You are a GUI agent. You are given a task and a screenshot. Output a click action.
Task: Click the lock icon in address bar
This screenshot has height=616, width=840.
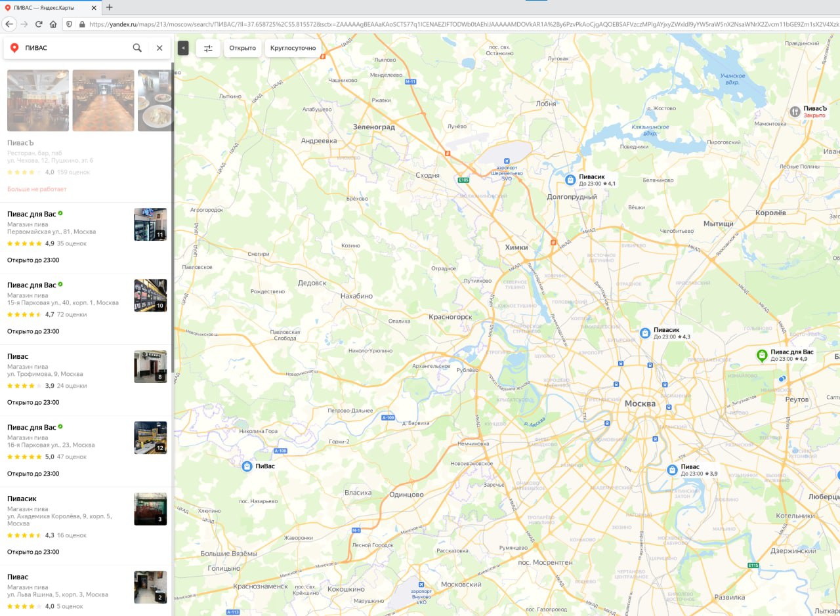82,24
